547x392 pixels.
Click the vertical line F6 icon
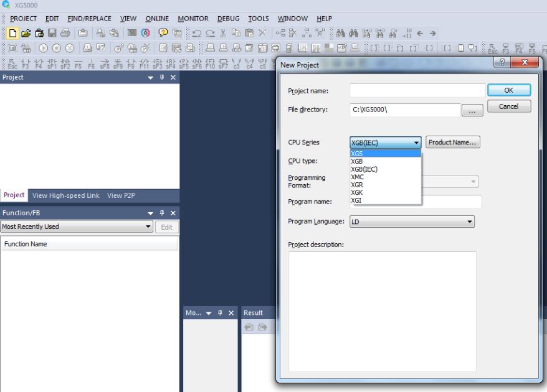point(92,63)
